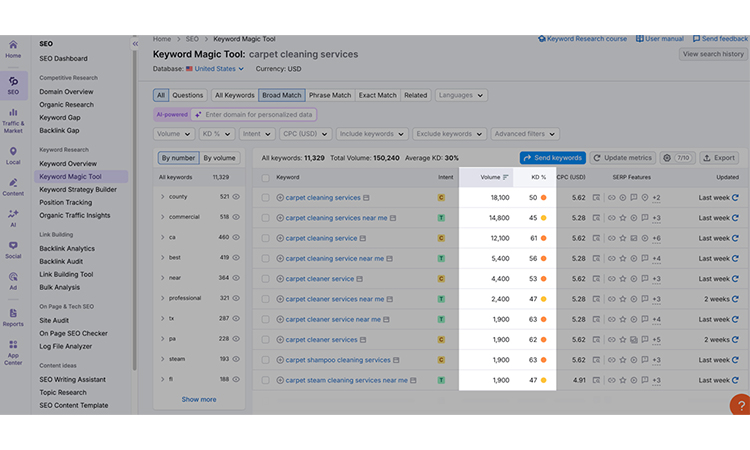The height and width of the screenshot is (450, 750).
Task: Select the Related tab
Action: click(415, 95)
